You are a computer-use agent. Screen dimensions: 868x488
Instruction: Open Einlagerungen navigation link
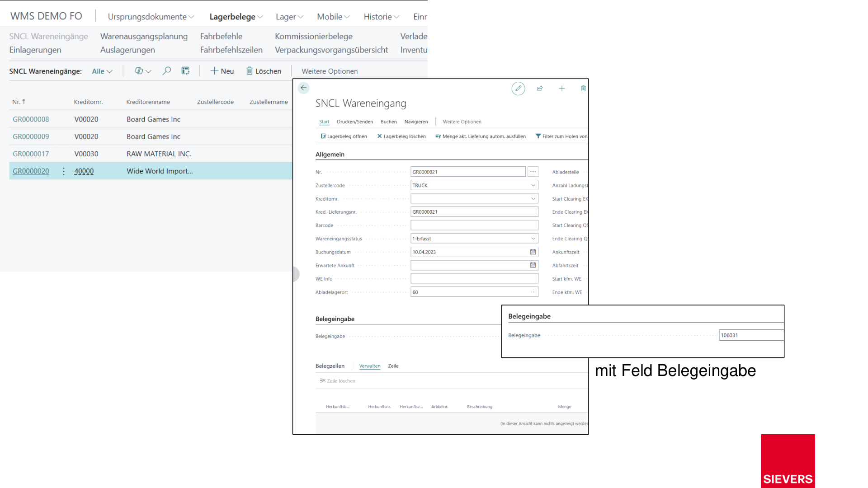click(x=35, y=50)
